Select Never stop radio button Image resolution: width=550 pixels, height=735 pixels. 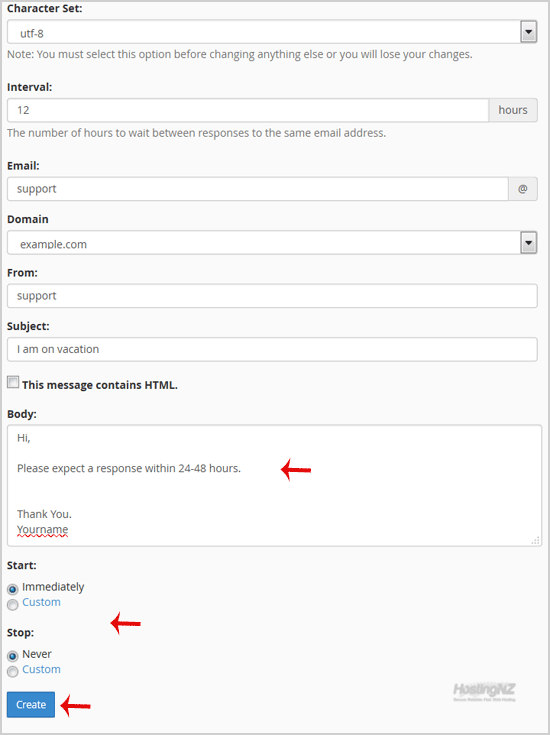click(x=13, y=656)
